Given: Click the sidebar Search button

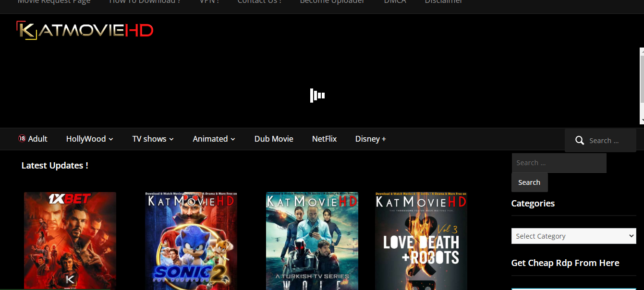Looking at the screenshot, I should coord(529,182).
